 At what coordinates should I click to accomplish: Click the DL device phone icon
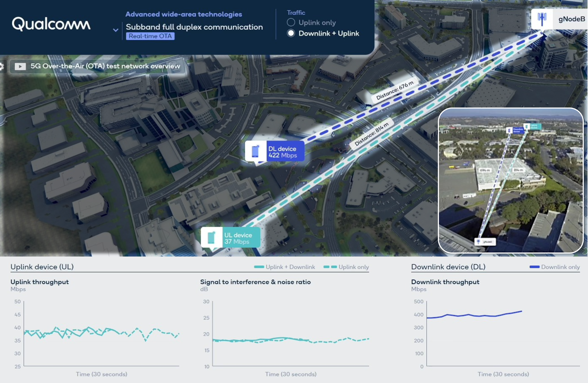pyautogui.click(x=255, y=151)
